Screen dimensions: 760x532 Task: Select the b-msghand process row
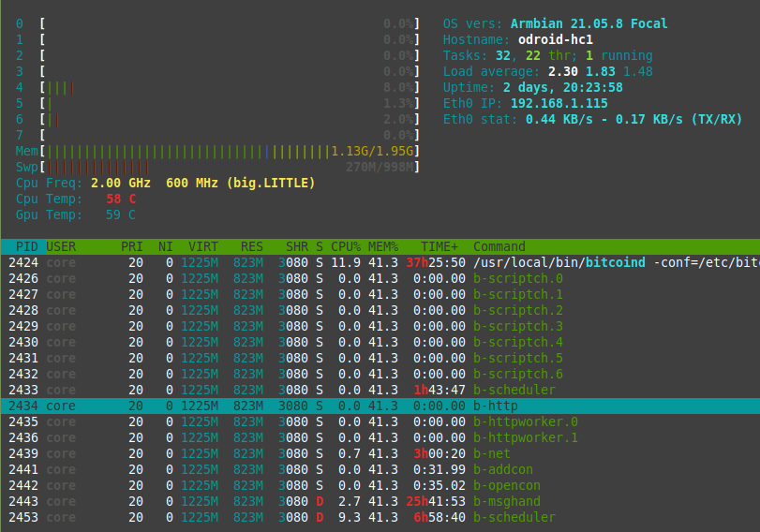(380, 501)
